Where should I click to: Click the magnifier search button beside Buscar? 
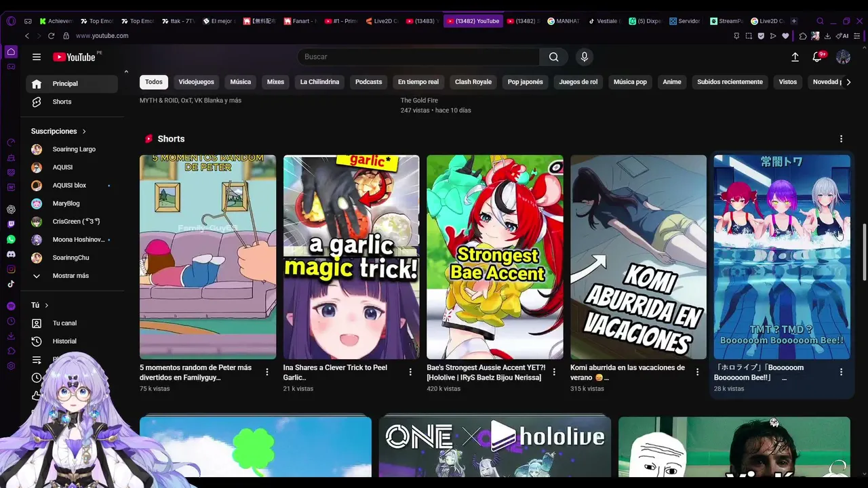(554, 57)
